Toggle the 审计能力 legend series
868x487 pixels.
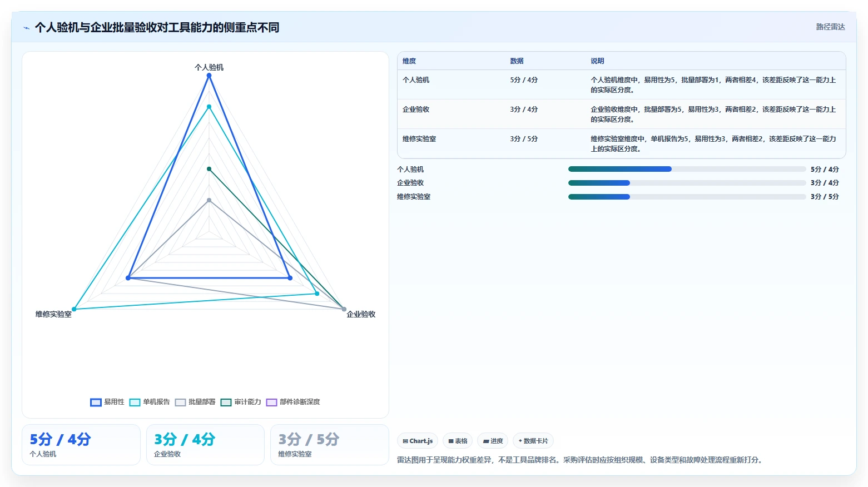(x=241, y=402)
